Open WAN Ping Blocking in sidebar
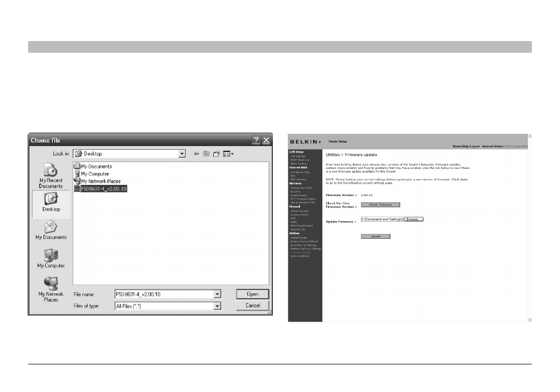 [x=302, y=225]
